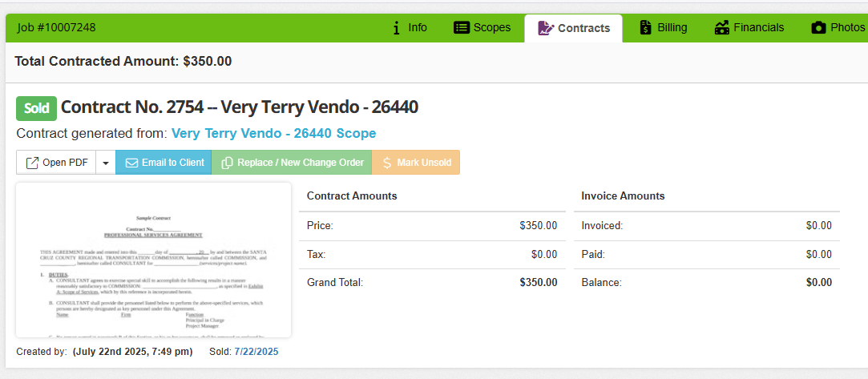Viewport: 868px width, 379px height.
Task: Click the Scopes list icon
Action: tap(462, 28)
